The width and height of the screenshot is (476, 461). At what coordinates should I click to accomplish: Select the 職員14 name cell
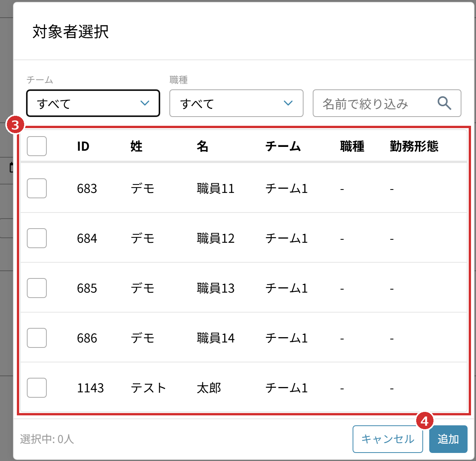coord(215,338)
